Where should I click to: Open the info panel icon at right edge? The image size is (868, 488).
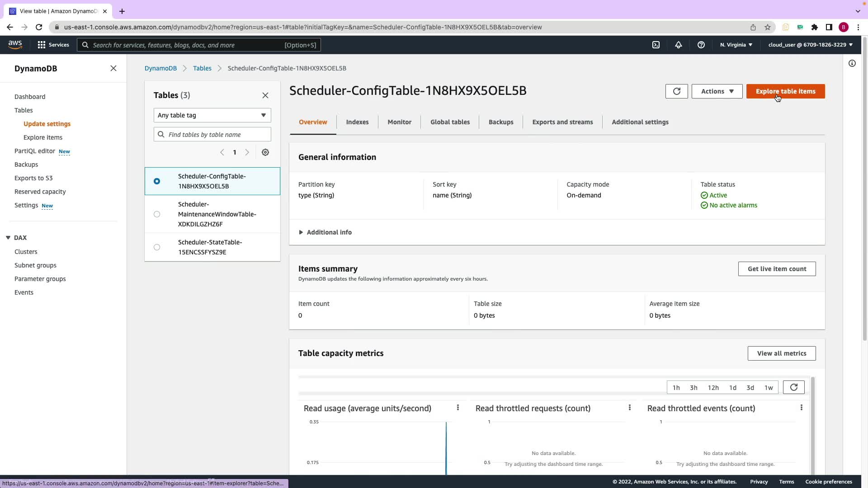pyautogui.click(x=852, y=63)
